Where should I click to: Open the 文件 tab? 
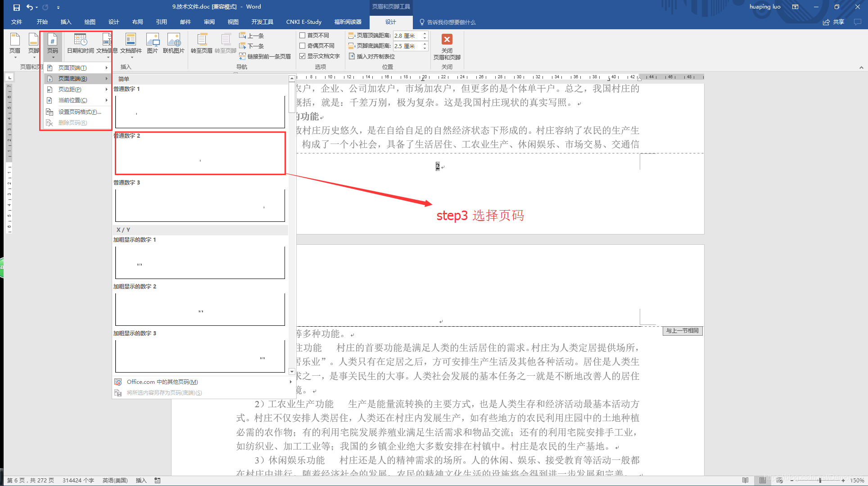pos(17,22)
